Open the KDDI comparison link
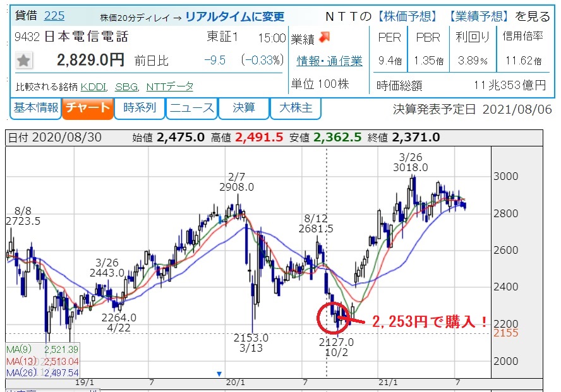Screen dimensions: 561x392 (93, 87)
